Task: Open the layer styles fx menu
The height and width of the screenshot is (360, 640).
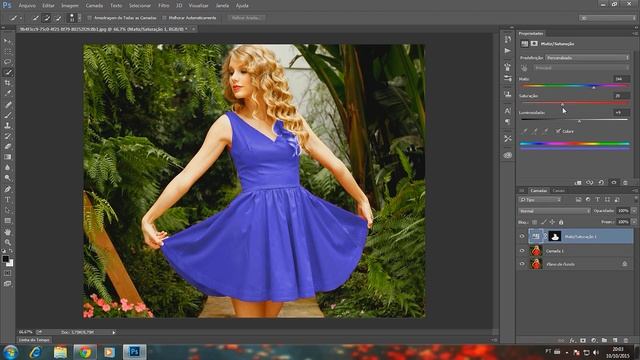Action: click(572, 340)
